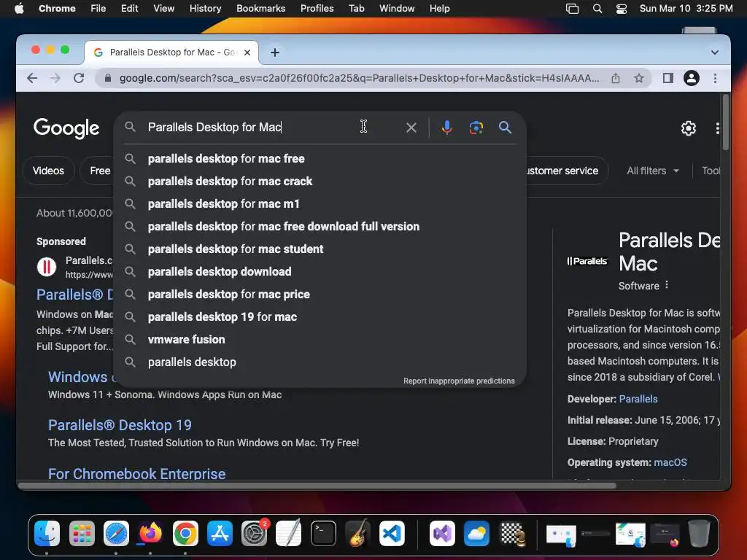
Task: Open the Parallels developer link
Action: (x=638, y=399)
